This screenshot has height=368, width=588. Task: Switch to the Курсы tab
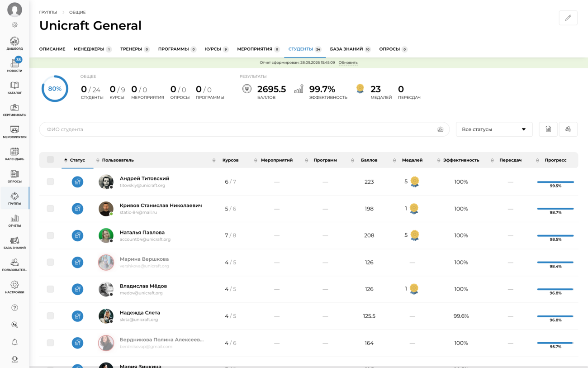coord(216,49)
